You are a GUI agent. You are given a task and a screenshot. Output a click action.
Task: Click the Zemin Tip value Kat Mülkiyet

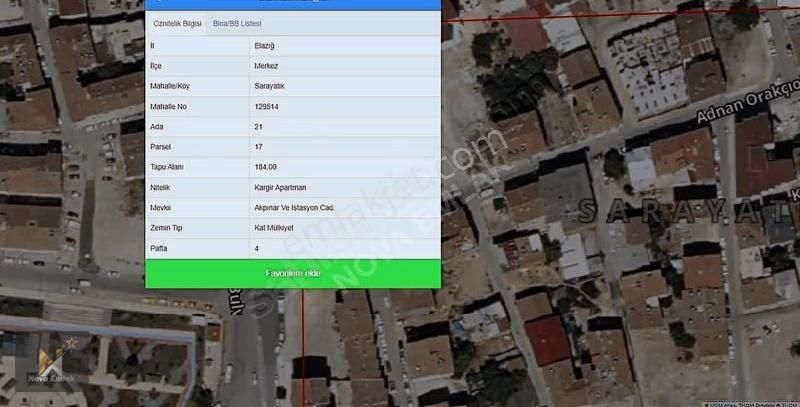(273, 227)
